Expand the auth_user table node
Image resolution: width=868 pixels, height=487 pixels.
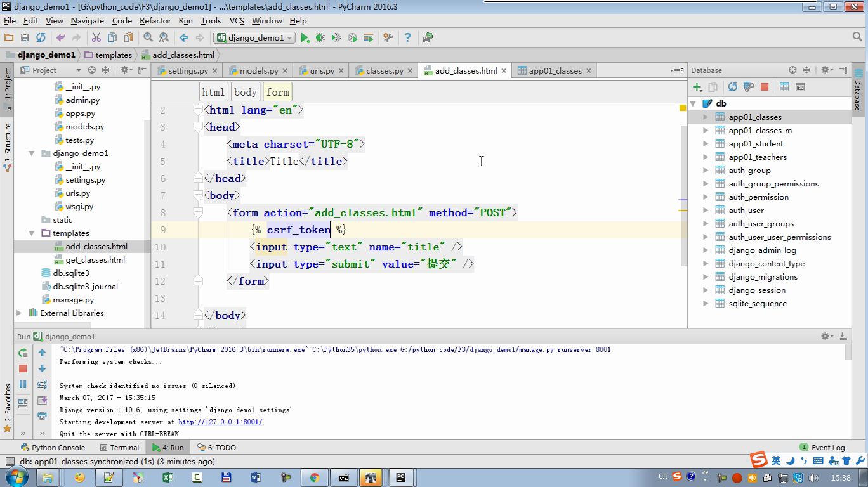(x=706, y=211)
